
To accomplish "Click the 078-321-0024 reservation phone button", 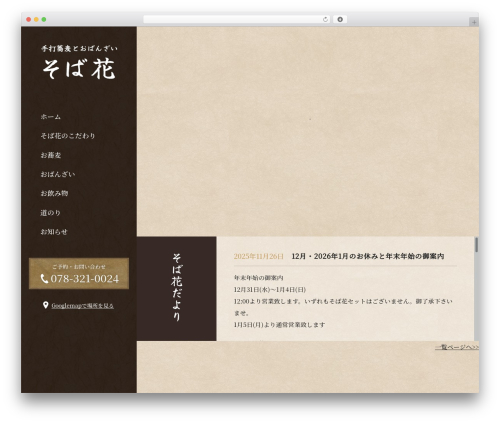I will click(x=79, y=273).
